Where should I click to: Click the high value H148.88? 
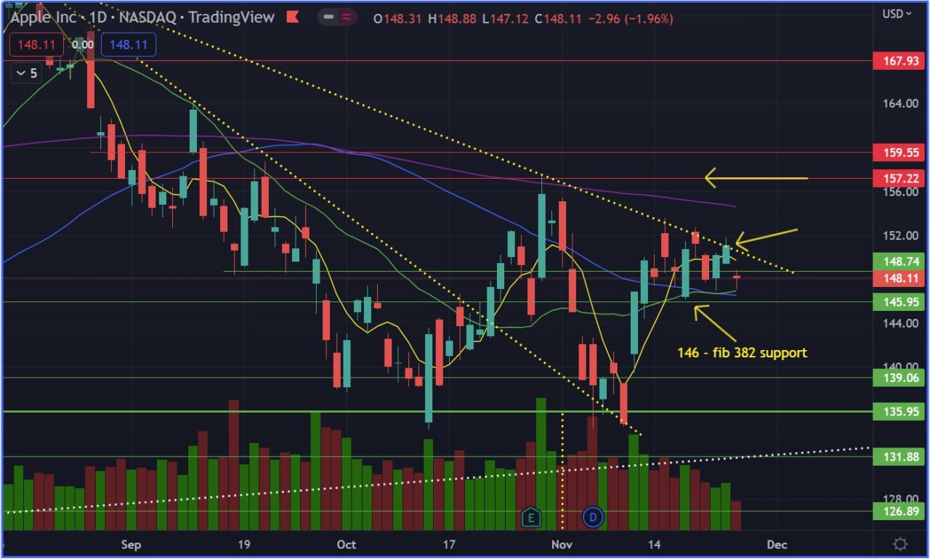click(x=453, y=18)
